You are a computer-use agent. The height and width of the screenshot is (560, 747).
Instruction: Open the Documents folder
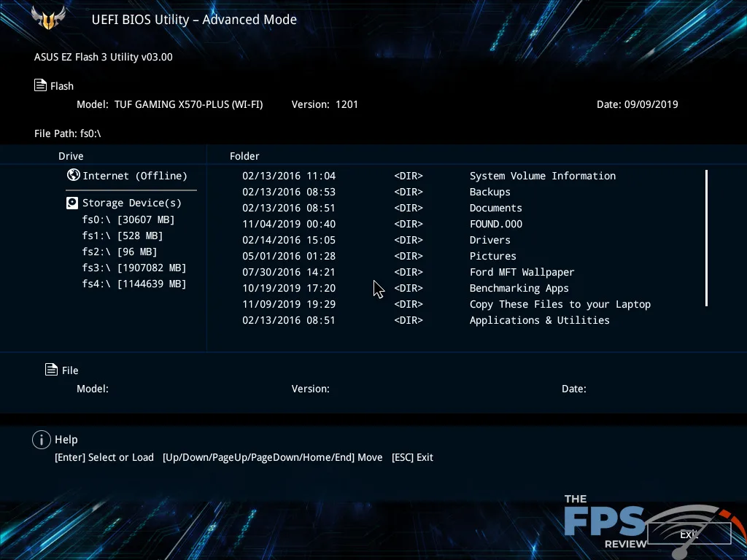[x=495, y=208]
